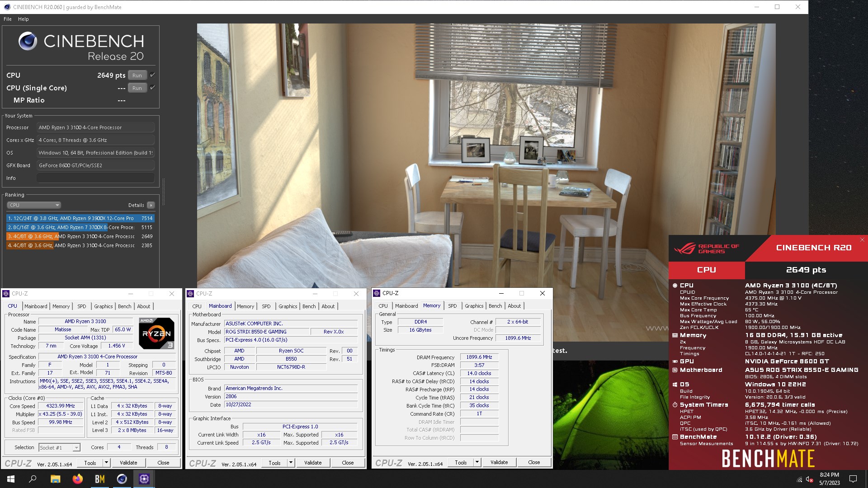Expand the Socket #1 selection dropdown

(x=59, y=448)
